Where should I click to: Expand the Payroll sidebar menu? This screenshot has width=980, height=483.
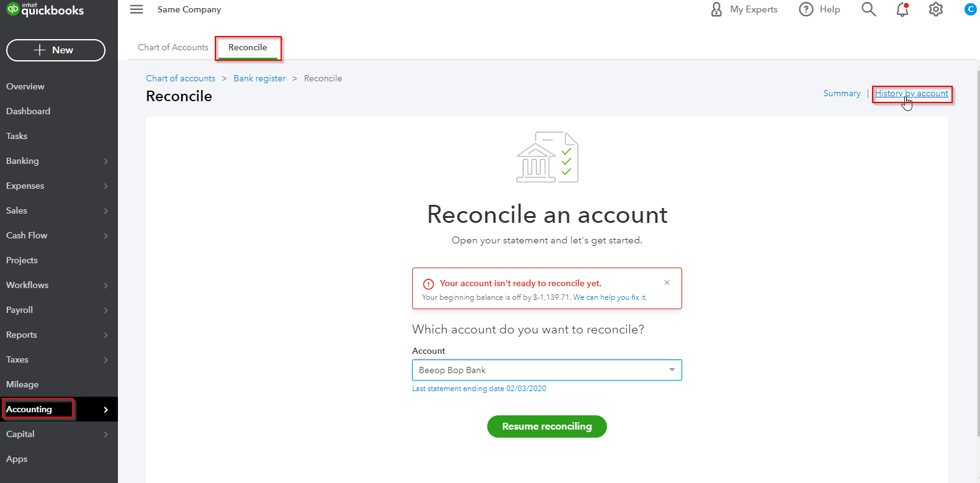pos(106,310)
